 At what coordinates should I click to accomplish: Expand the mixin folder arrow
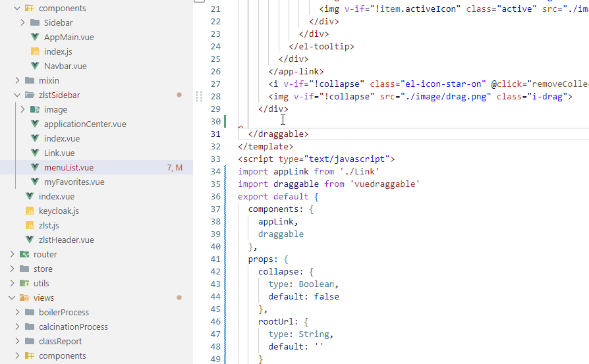[x=17, y=81]
